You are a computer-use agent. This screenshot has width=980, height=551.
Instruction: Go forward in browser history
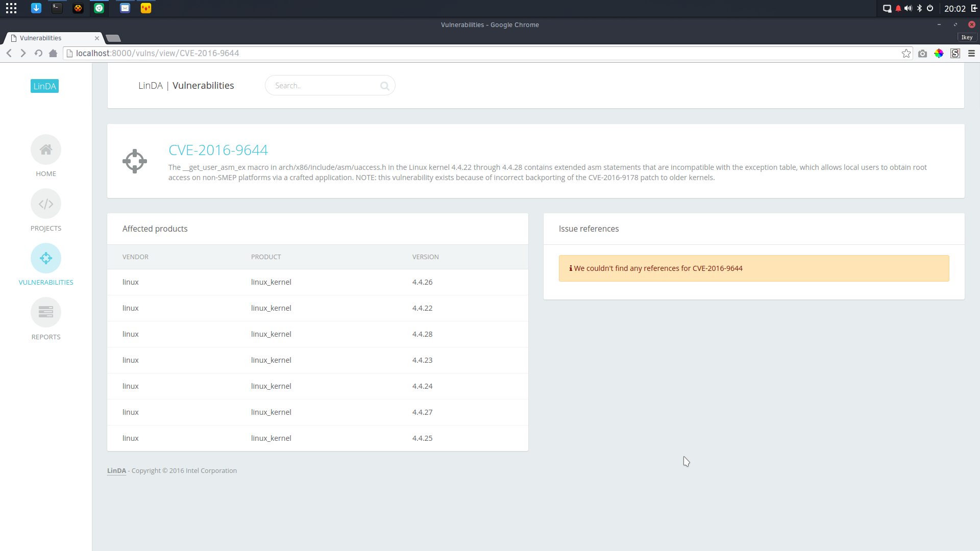point(23,53)
